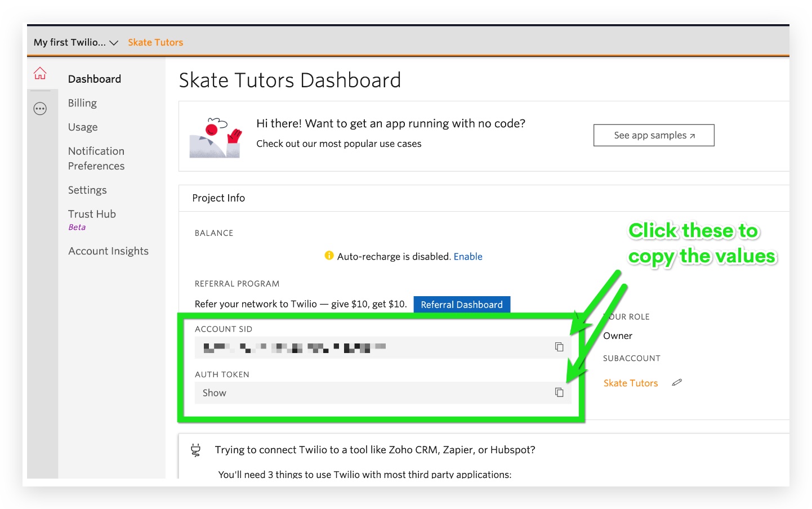This screenshot has height=509, width=812.
Task: Open Billing menu item
Action: pos(82,103)
